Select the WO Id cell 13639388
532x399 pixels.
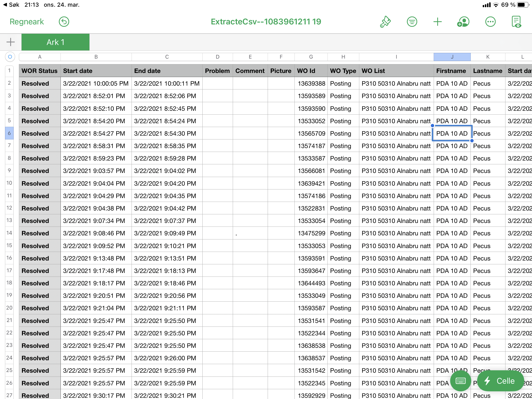311,83
